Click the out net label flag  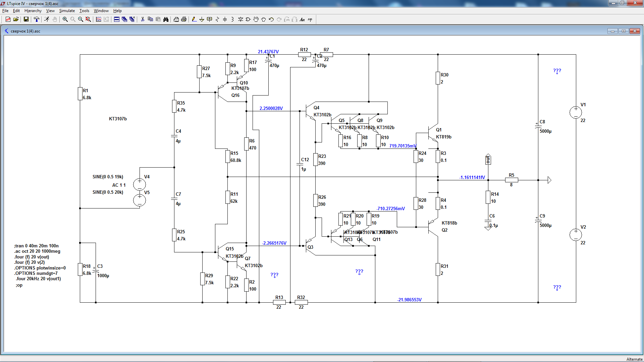[488, 160]
